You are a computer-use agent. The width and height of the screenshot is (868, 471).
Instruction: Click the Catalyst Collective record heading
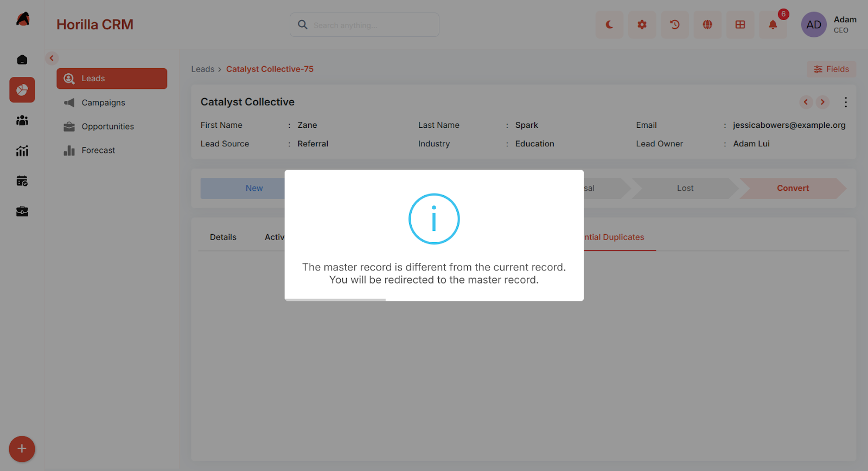pyautogui.click(x=247, y=102)
